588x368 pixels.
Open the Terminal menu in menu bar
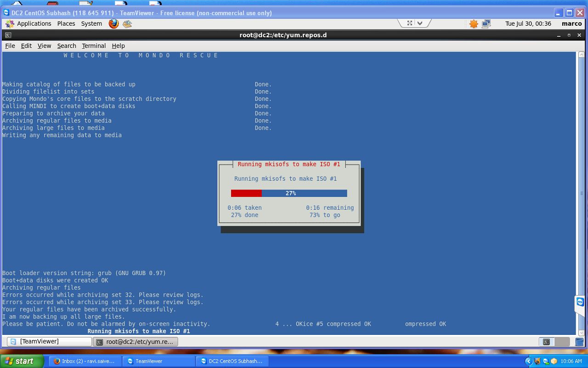click(94, 46)
